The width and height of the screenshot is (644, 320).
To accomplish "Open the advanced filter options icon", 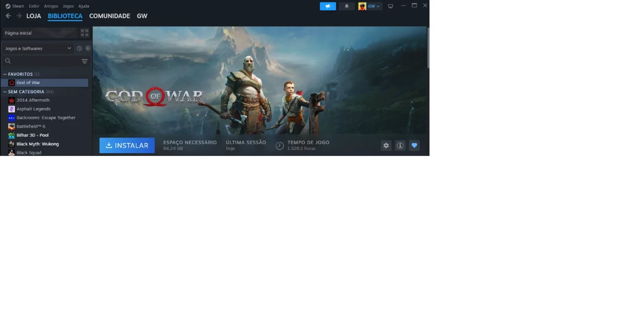I will (x=85, y=61).
